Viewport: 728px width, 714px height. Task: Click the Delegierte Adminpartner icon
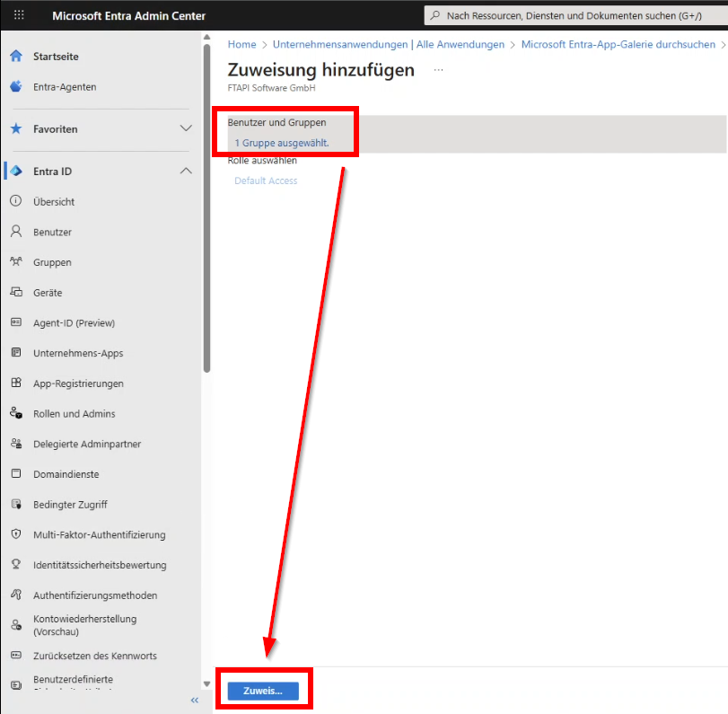point(16,444)
